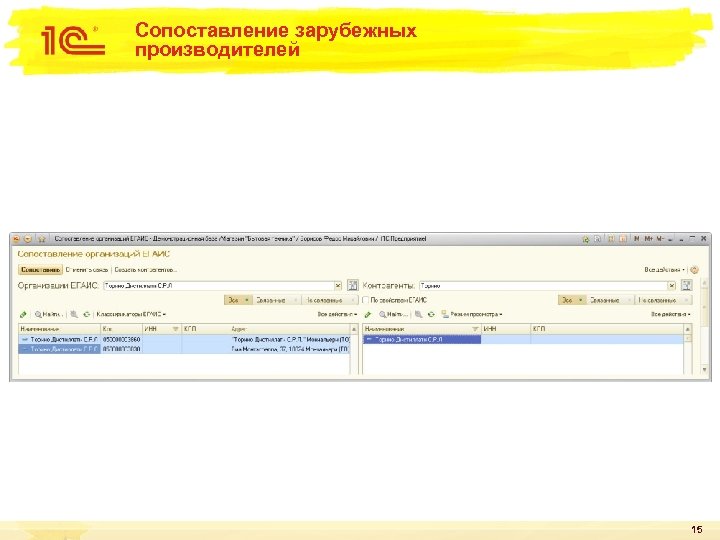Click search settings icon next to Контрагенты field
This screenshot has height=540, width=720.
pos(686,285)
